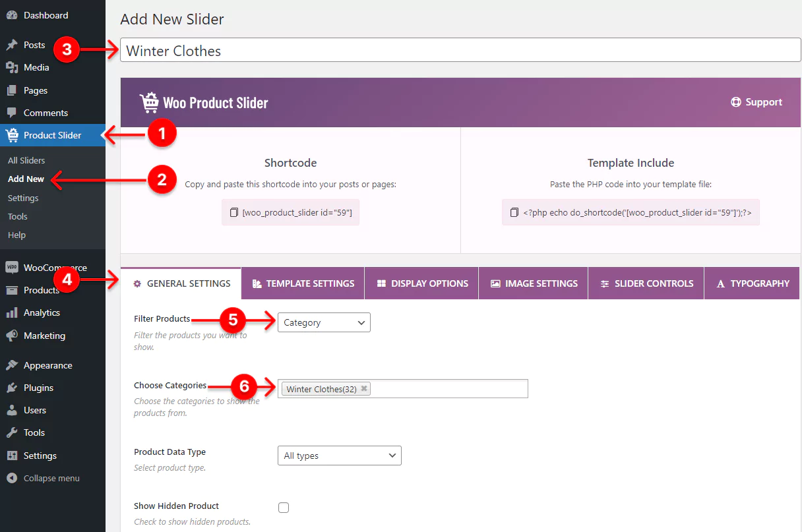Click the Woo Product Slider logo icon
This screenshot has width=802, height=532.
149,103
